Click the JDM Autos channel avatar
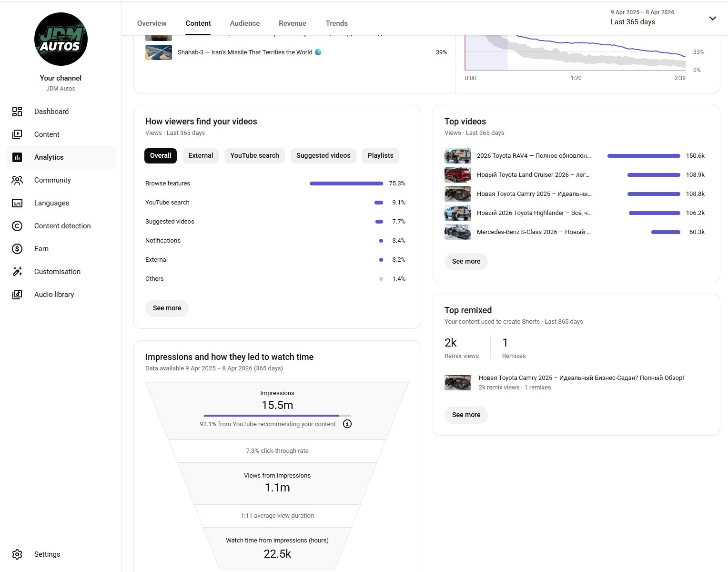The width and height of the screenshot is (728, 572). [x=61, y=39]
